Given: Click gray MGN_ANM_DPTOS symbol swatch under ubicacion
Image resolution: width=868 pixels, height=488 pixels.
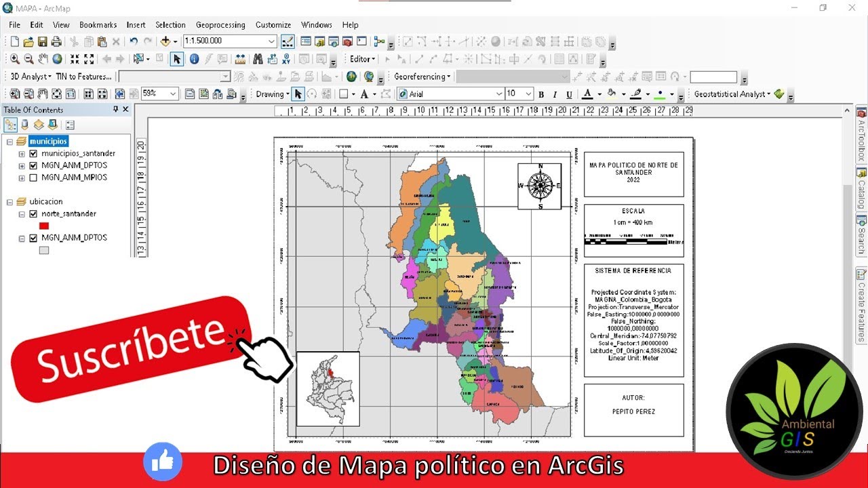Looking at the screenshot, I should (x=44, y=250).
